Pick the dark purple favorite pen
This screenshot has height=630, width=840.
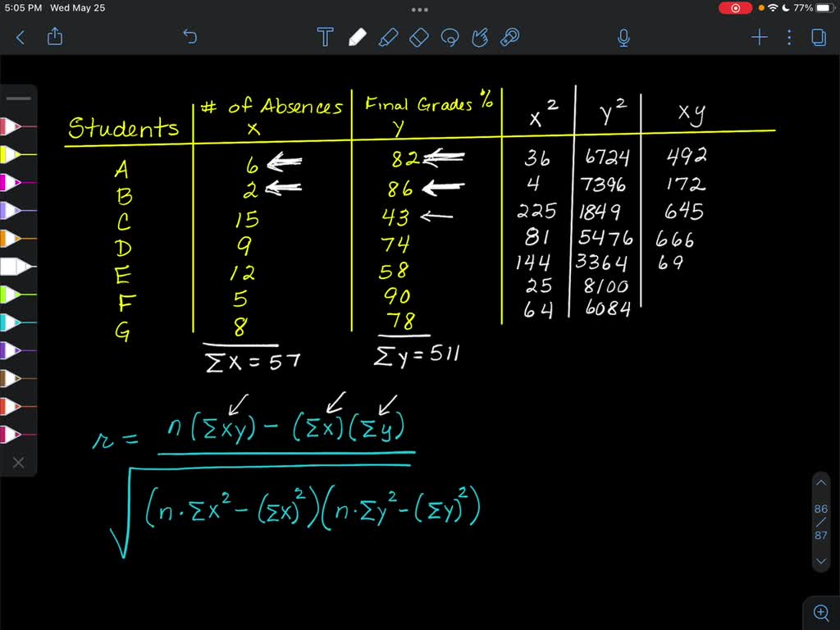coord(18,350)
